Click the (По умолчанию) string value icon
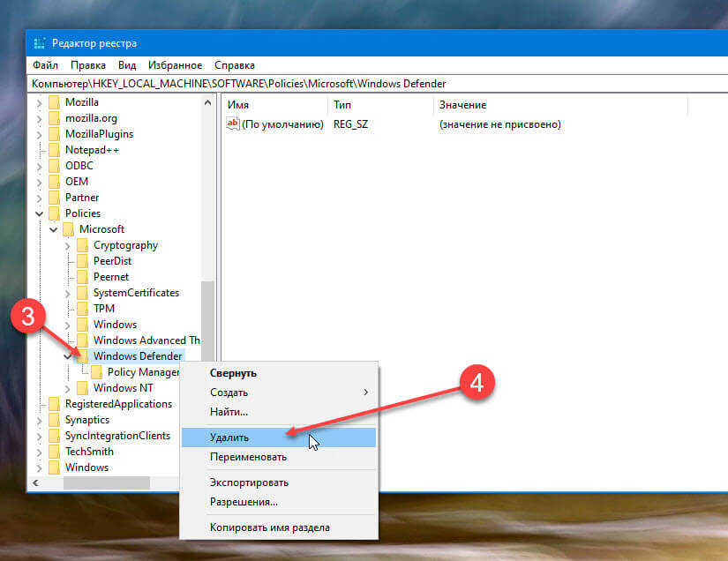Image resolution: width=728 pixels, height=561 pixels. click(x=233, y=124)
